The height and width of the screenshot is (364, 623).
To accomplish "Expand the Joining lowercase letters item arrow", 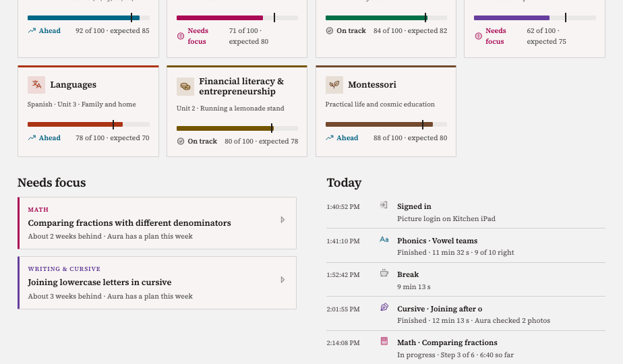I will 283,280.
